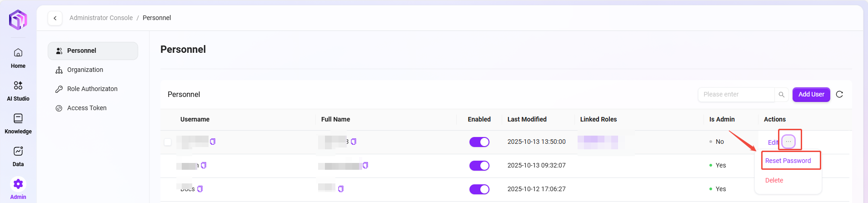Open AI Studio from the sidebar
This screenshot has width=868, height=203.
click(18, 86)
